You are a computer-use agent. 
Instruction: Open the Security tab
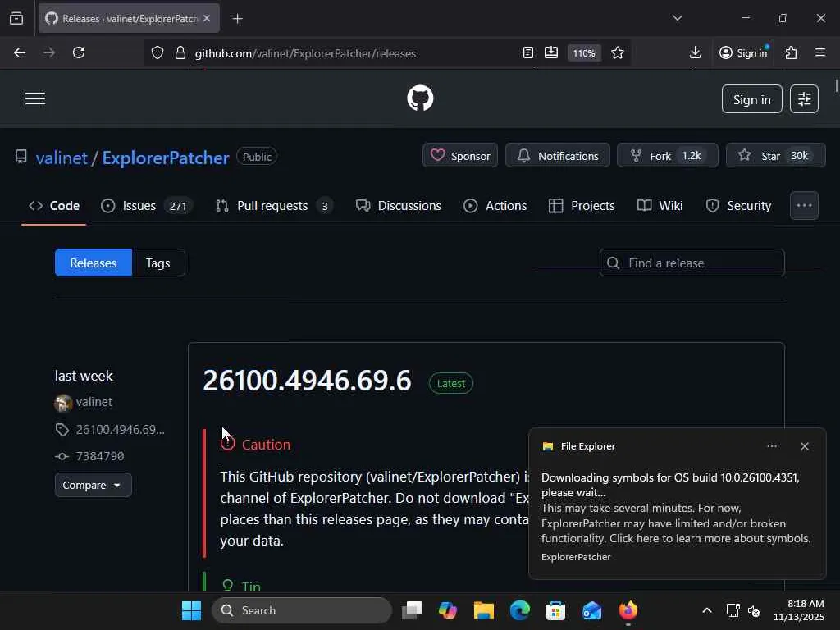[x=739, y=206]
